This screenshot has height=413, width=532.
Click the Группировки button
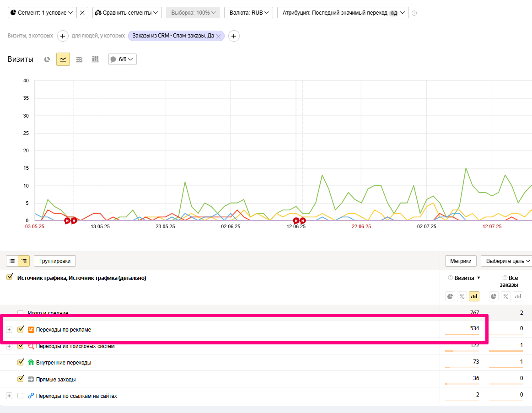coord(55,261)
